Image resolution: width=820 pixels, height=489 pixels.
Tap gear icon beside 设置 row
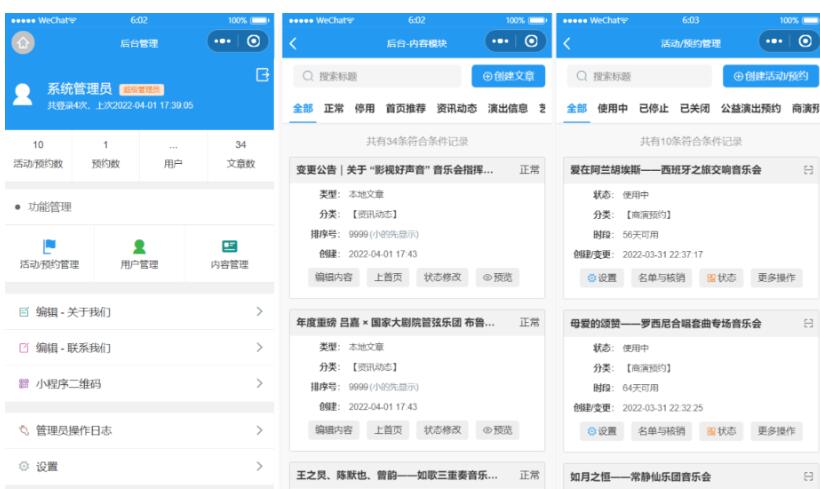pyautogui.click(x=24, y=466)
